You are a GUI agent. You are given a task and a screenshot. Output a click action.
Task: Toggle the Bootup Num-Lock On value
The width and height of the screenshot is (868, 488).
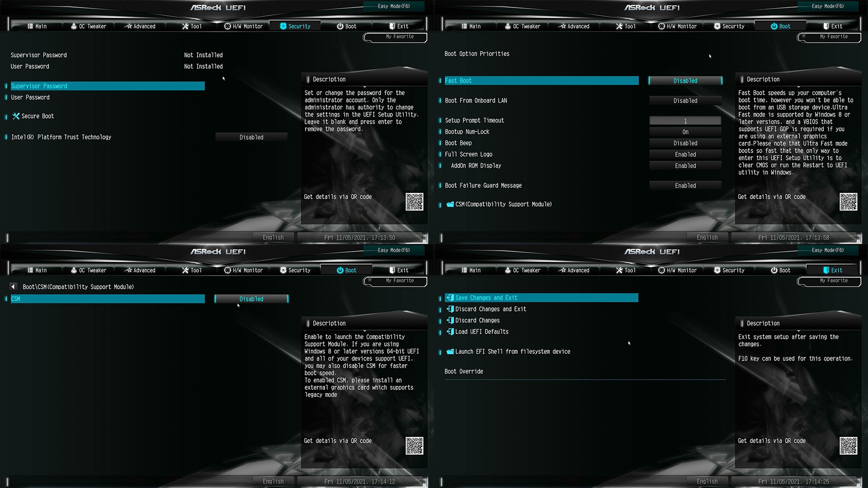685,132
